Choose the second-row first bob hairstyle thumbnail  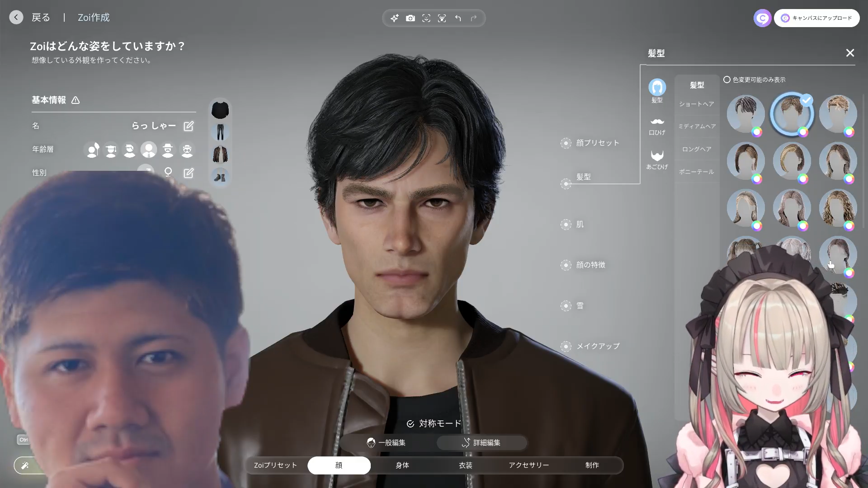point(745,160)
